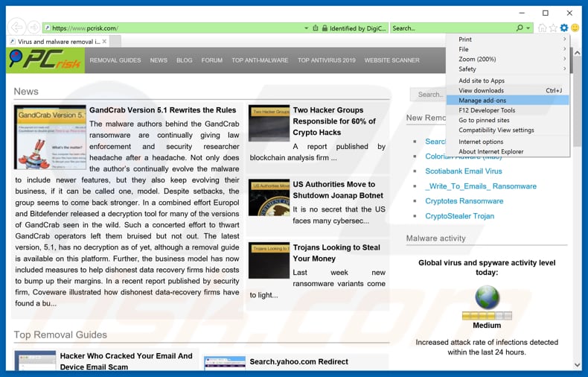Open CryptoStealer Trojan link

[460, 216]
